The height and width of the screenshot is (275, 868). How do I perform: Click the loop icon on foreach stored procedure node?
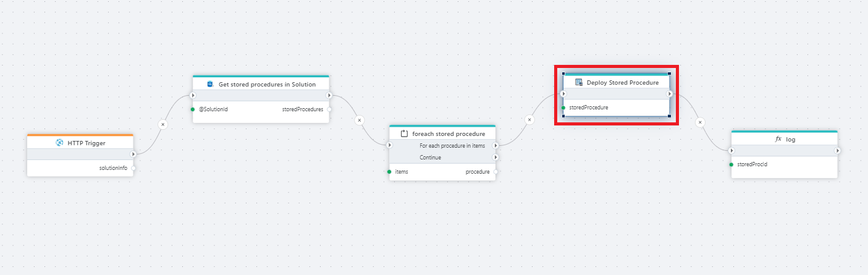[405, 133]
